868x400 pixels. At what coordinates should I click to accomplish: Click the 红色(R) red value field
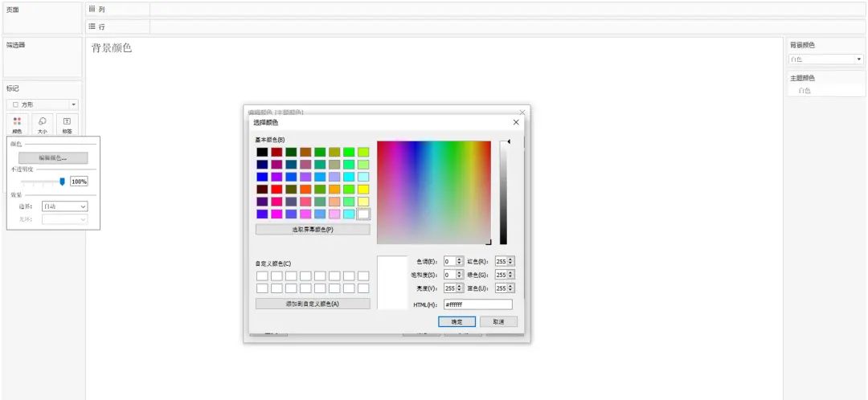pos(501,261)
